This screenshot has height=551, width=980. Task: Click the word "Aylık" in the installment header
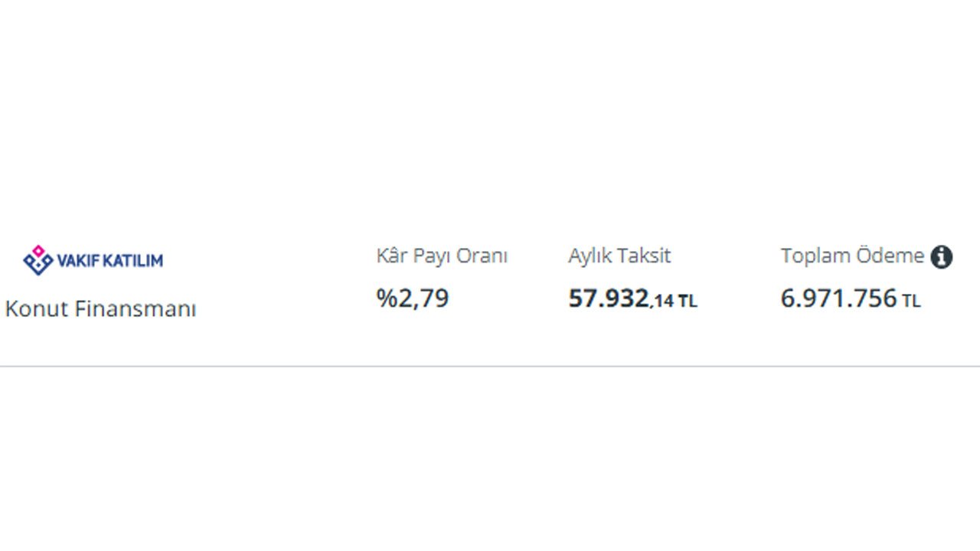point(590,256)
